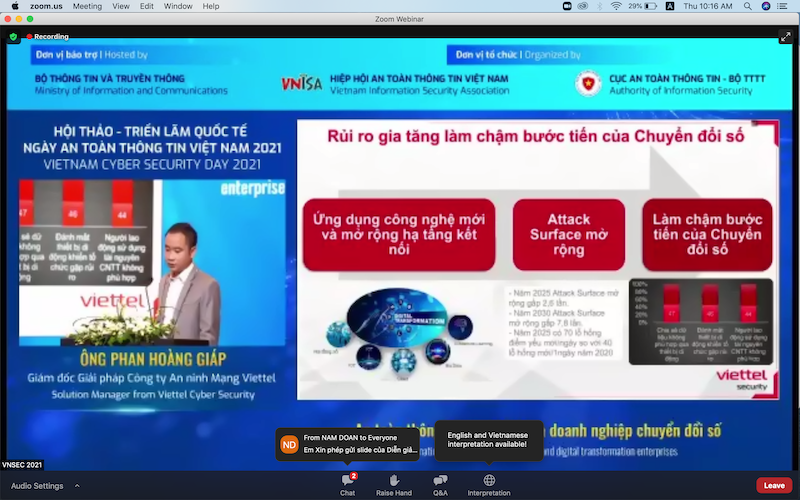The image size is (800, 500).
Task: Open the View menu
Action: tap(120, 6)
